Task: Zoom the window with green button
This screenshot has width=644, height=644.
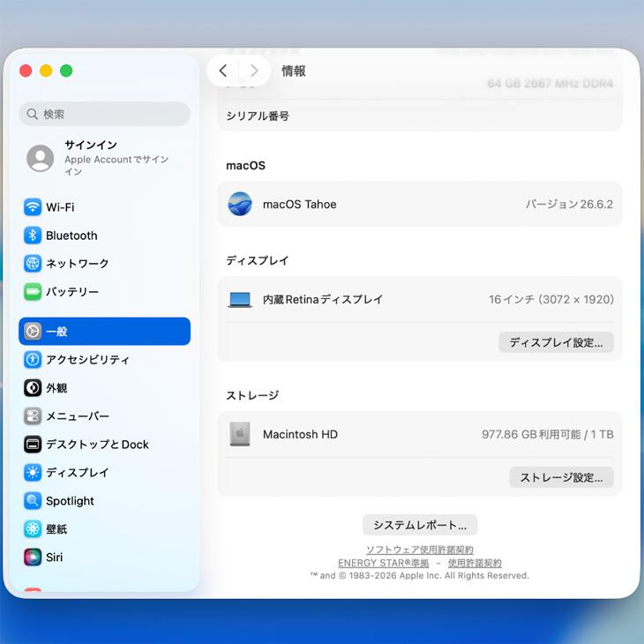Action: point(66,71)
